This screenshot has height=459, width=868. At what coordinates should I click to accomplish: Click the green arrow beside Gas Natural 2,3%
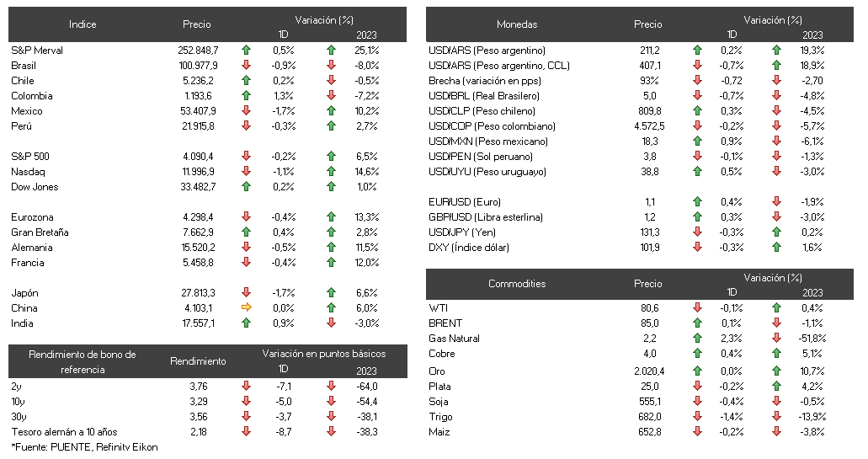[697, 338]
